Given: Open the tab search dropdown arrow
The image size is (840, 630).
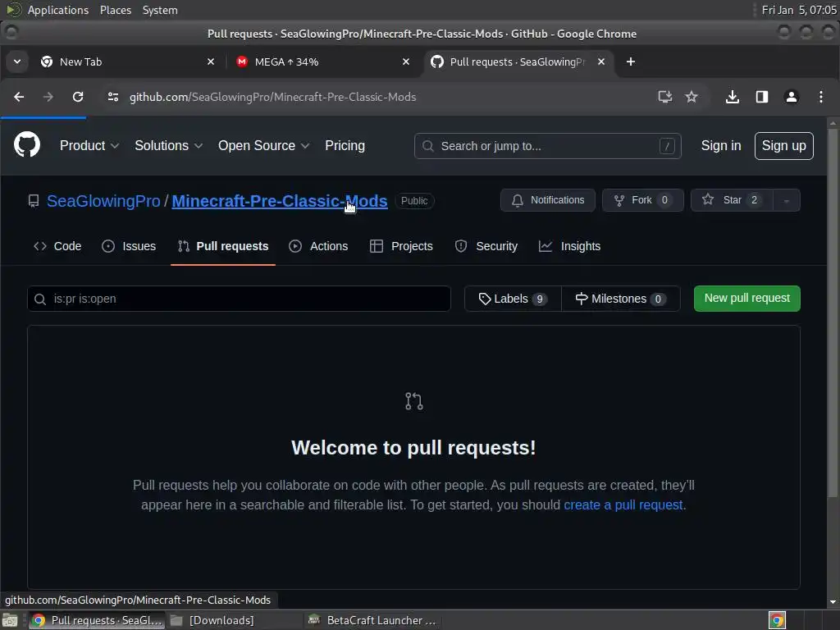Looking at the screenshot, I should click(17, 62).
